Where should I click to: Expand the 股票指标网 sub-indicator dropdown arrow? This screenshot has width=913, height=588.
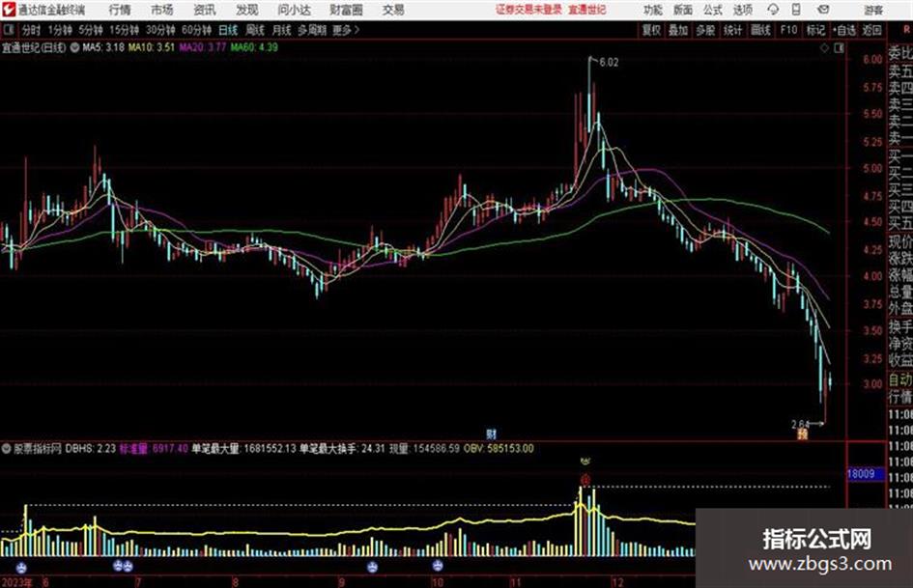click(7, 449)
